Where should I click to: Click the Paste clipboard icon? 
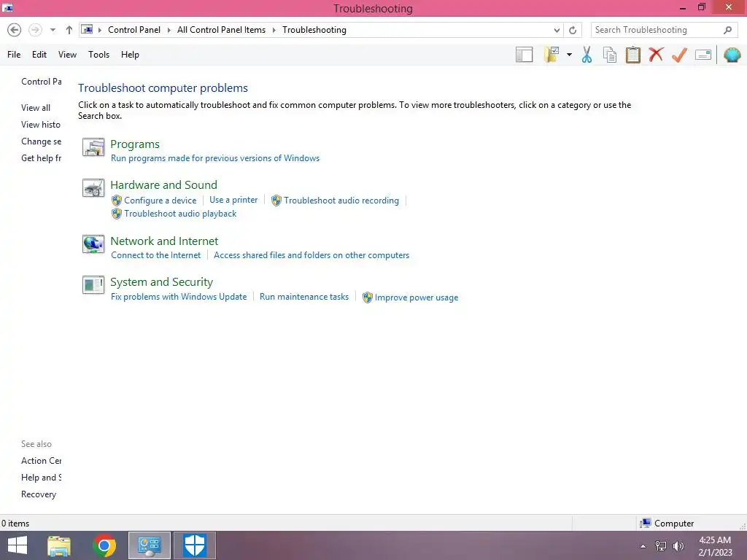632,55
